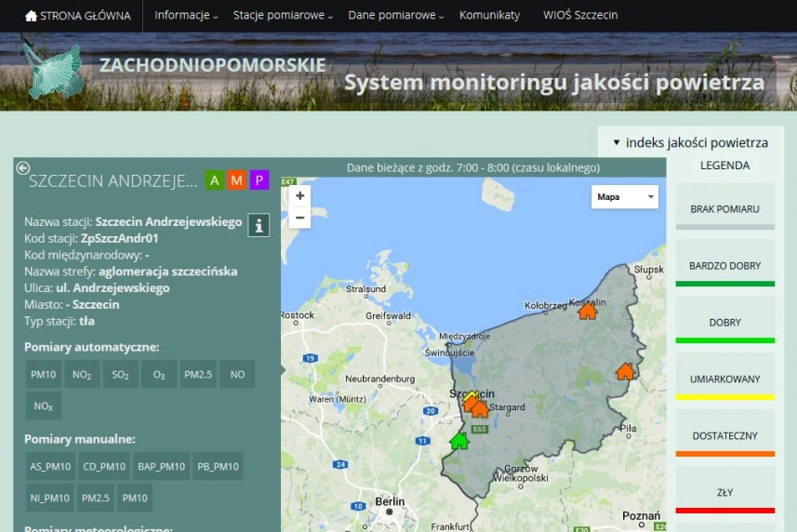Click the O3 automatic measurement tile
The height and width of the screenshot is (532, 797).
(159, 374)
